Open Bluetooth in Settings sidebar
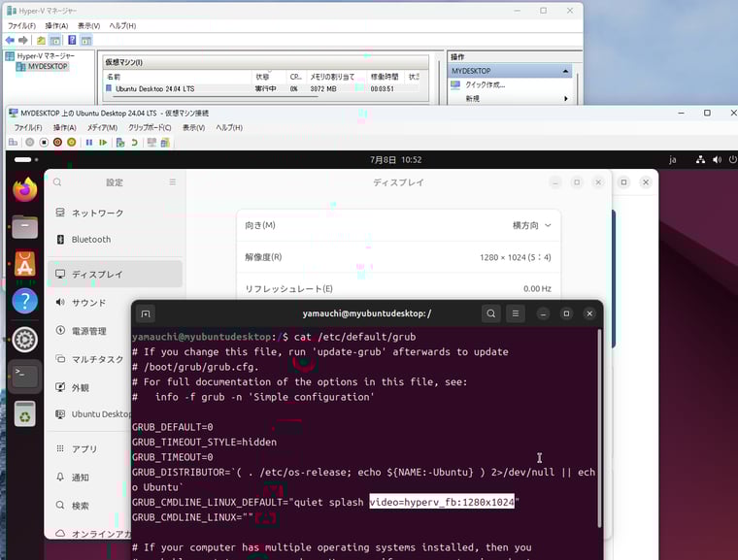 [x=115, y=239]
